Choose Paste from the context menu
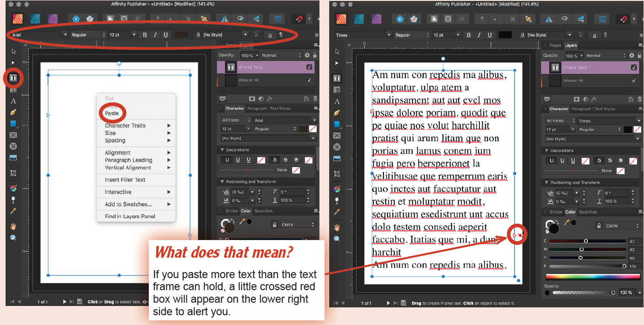 112,113
